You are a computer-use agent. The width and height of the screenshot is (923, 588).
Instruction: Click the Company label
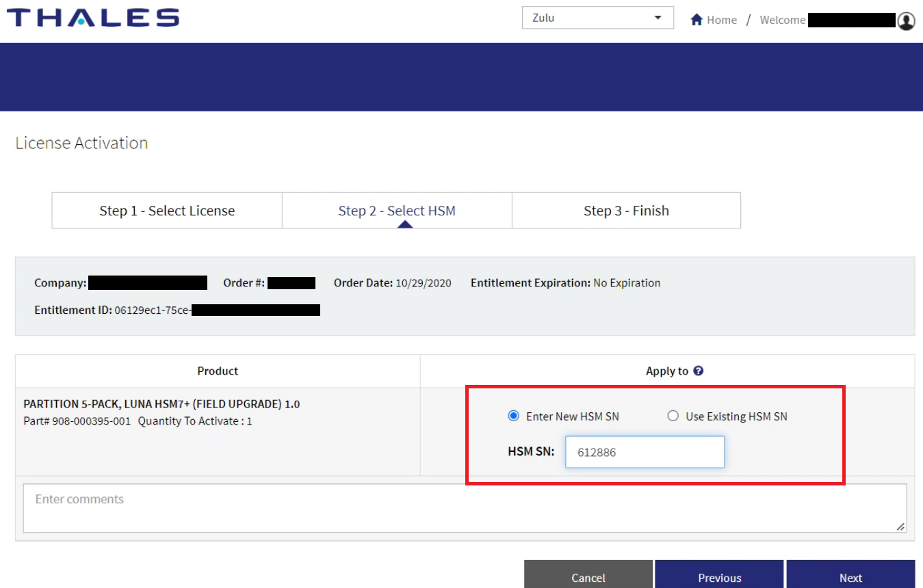(x=60, y=283)
